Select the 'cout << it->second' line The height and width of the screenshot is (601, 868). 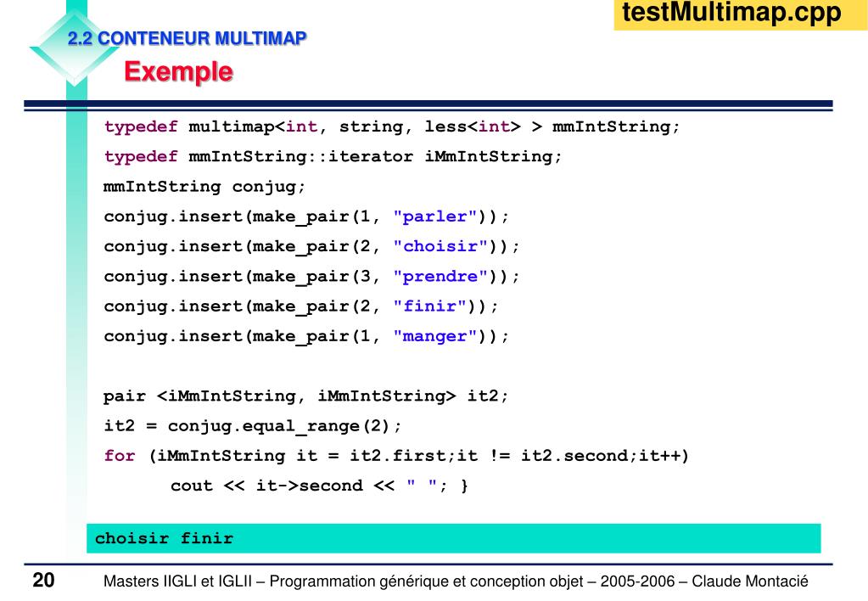pyautogui.click(x=319, y=486)
